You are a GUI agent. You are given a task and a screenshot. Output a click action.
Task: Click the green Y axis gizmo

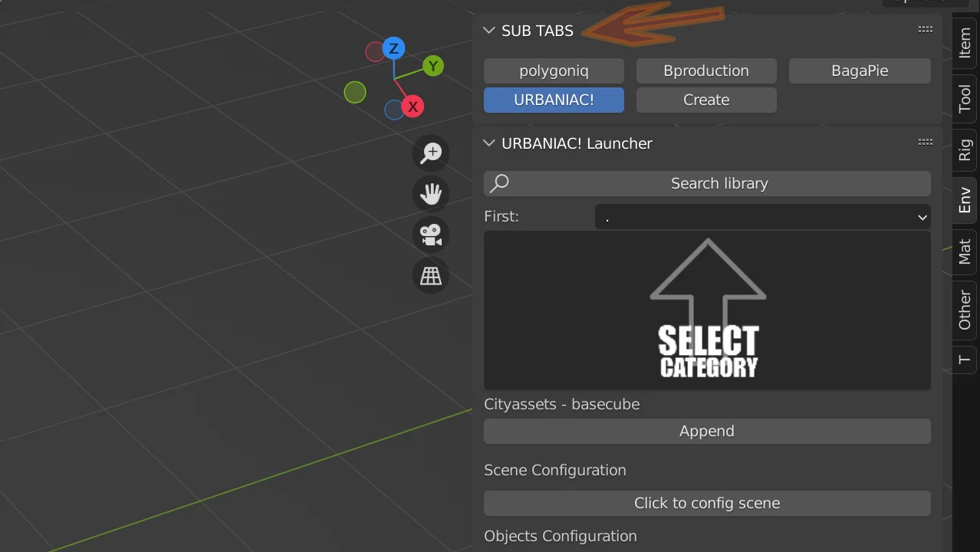tap(432, 66)
